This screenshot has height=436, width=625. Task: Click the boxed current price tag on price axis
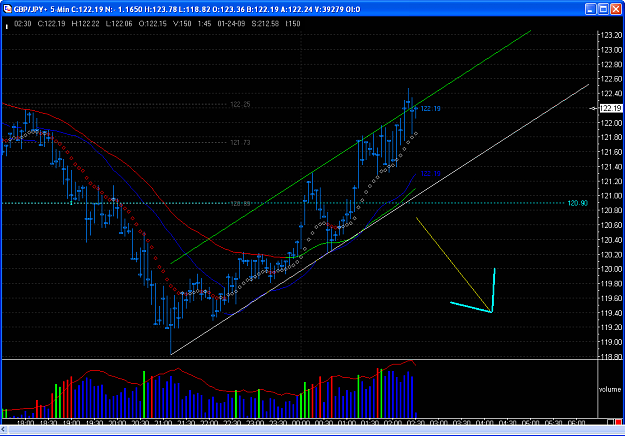click(611, 108)
